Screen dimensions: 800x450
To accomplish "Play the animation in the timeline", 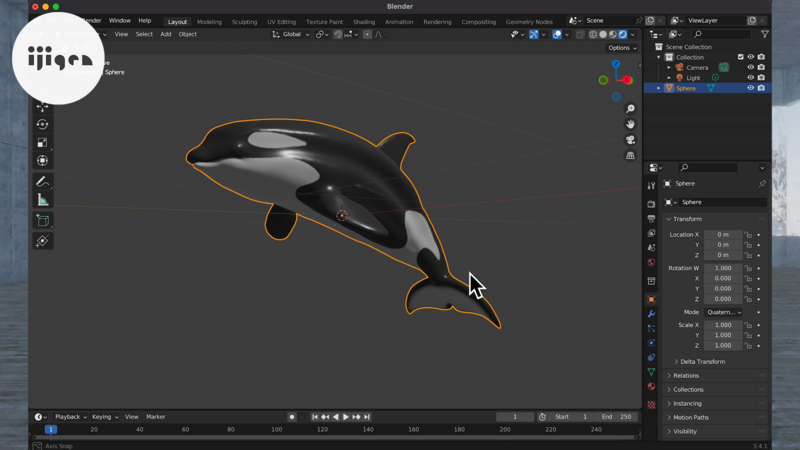I will (x=345, y=417).
